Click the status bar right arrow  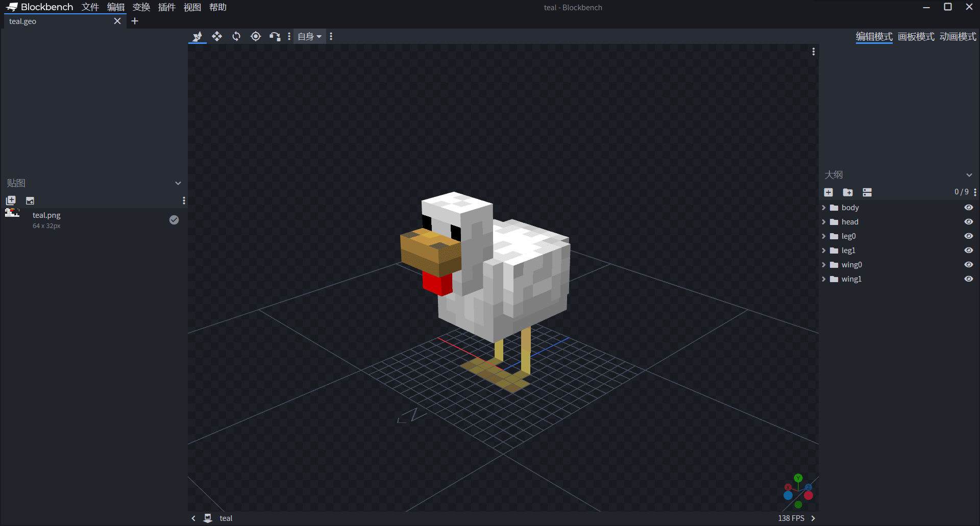[x=813, y=518]
